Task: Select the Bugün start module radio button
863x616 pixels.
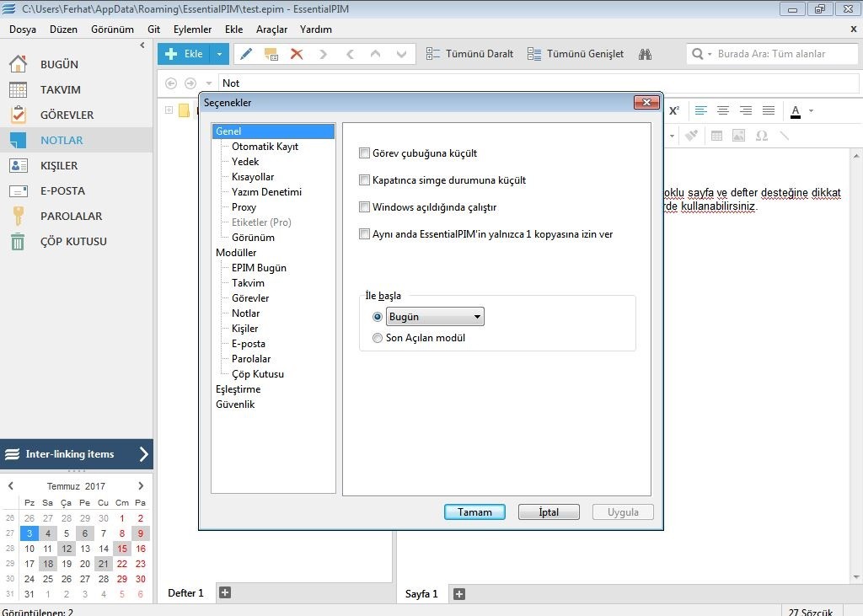Action: [x=378, y=317]
